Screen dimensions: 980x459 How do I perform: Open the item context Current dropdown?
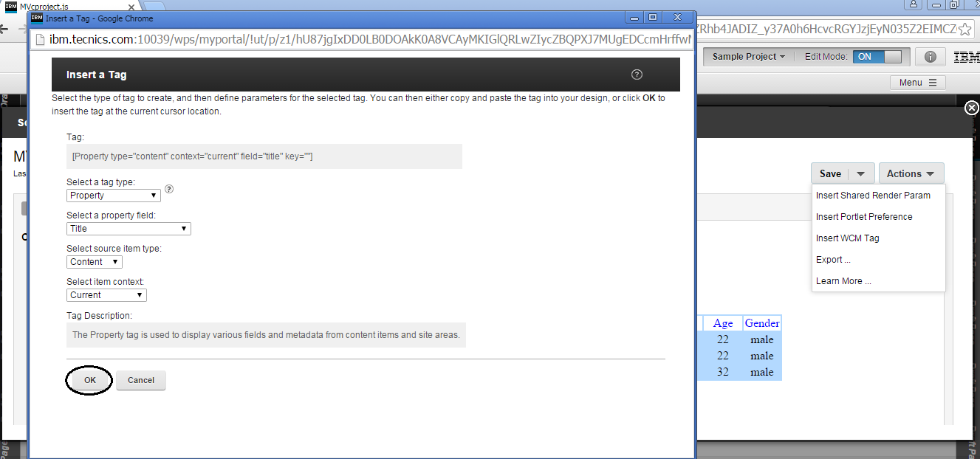(106, 295)
